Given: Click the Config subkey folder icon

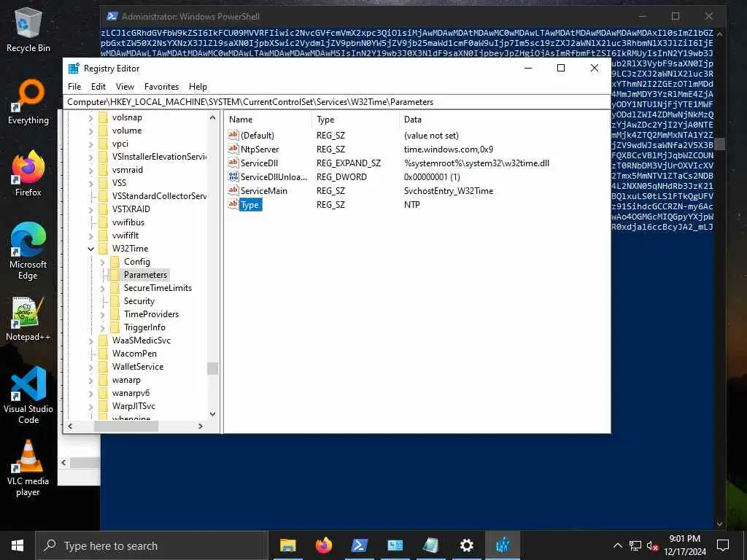Looking at the screenshot, I should pyautogui.click(x=115, y=262).
